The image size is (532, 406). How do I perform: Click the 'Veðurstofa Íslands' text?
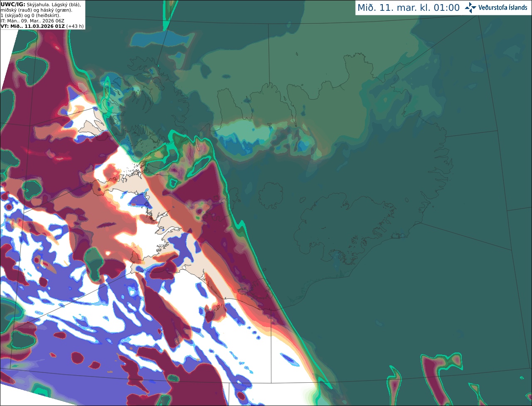pos(503,7)
